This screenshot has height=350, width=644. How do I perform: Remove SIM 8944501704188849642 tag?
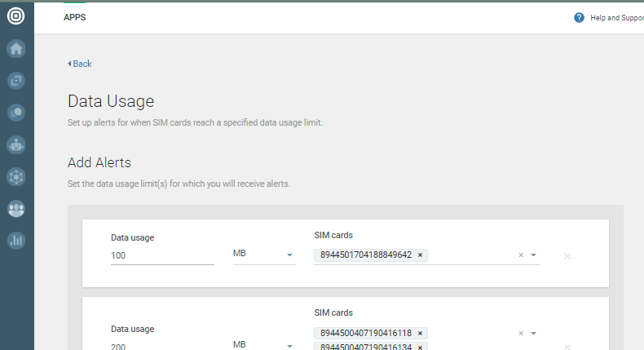pyautogui.click(x=420, y=255)
